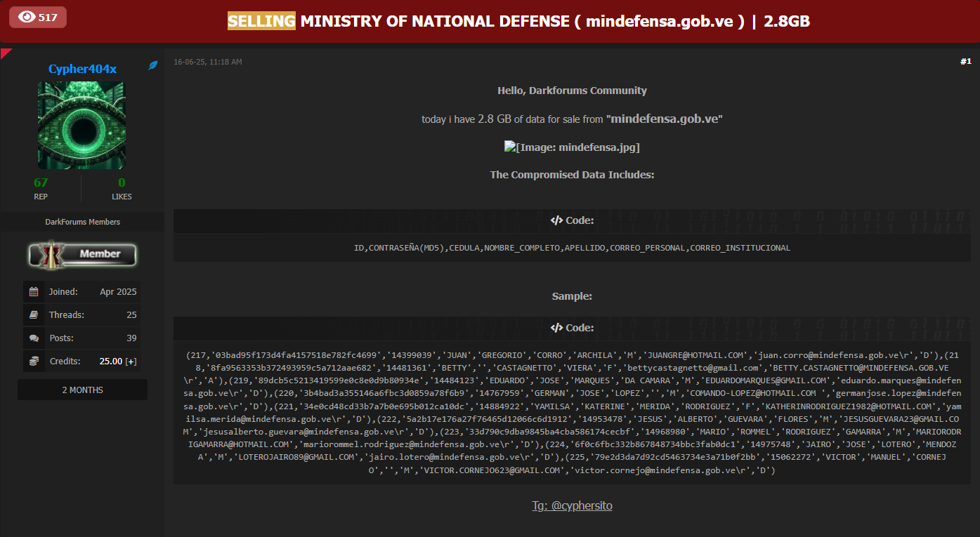Click "The Compromised Data Includes:" heading

pos(572,175)
